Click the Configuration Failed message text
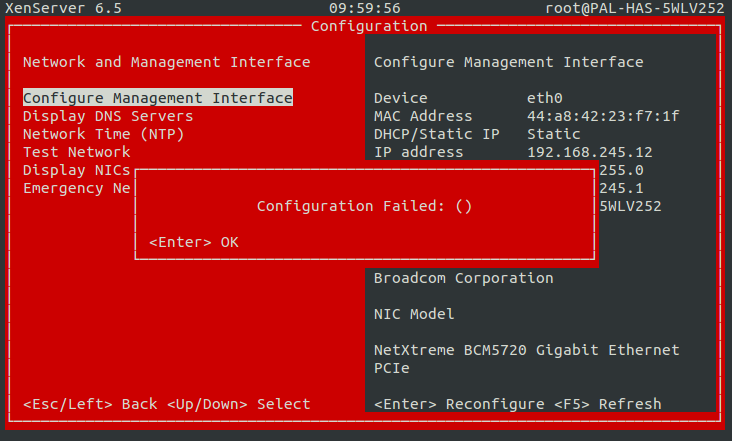This screenshot has width=732, height=441. coord(364,206)
